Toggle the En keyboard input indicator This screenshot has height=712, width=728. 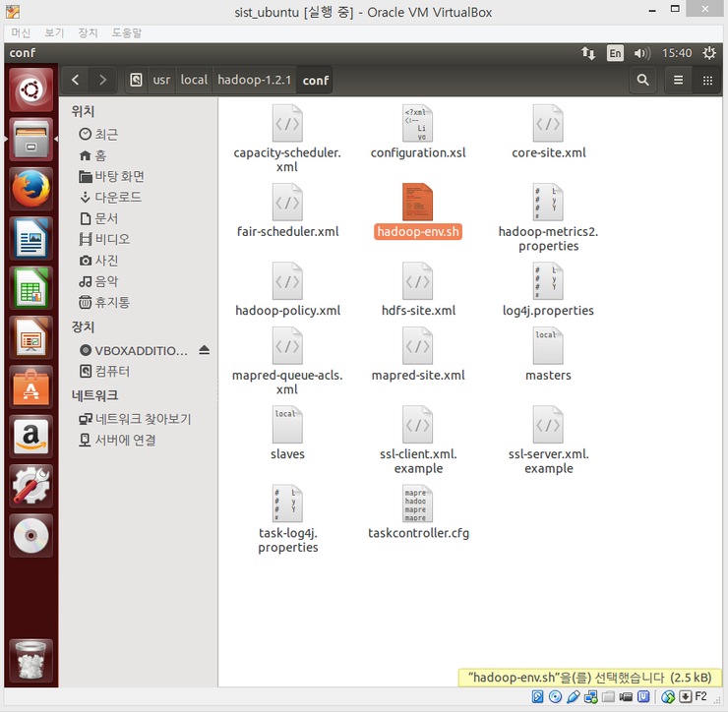[x=615, y=53]
